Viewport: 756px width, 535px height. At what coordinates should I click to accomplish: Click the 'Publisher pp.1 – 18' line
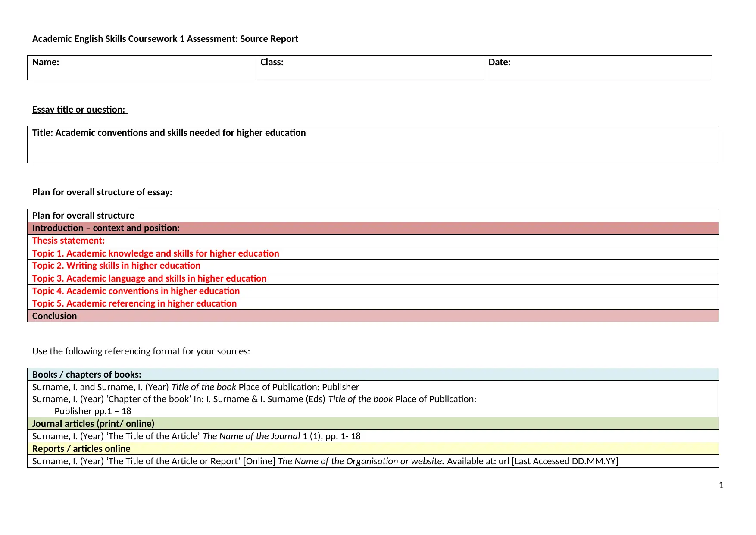(x=93, y=411)
